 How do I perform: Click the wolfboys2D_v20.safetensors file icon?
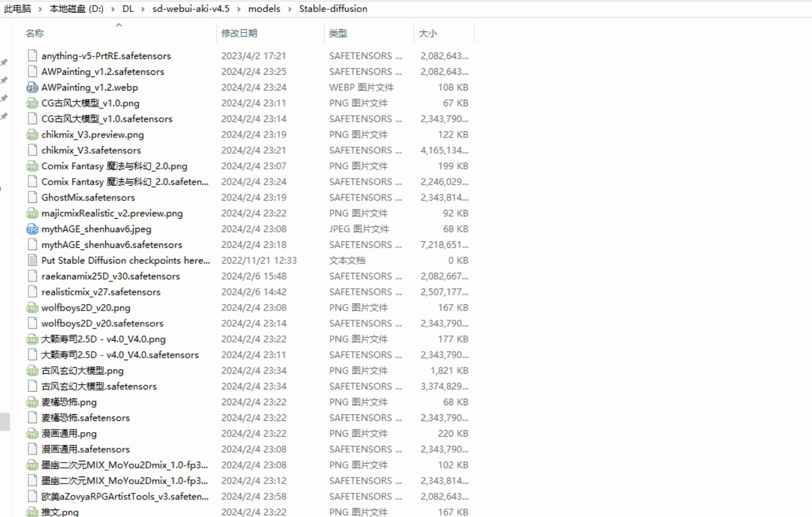pyautogui.click(x=32, y=323)
